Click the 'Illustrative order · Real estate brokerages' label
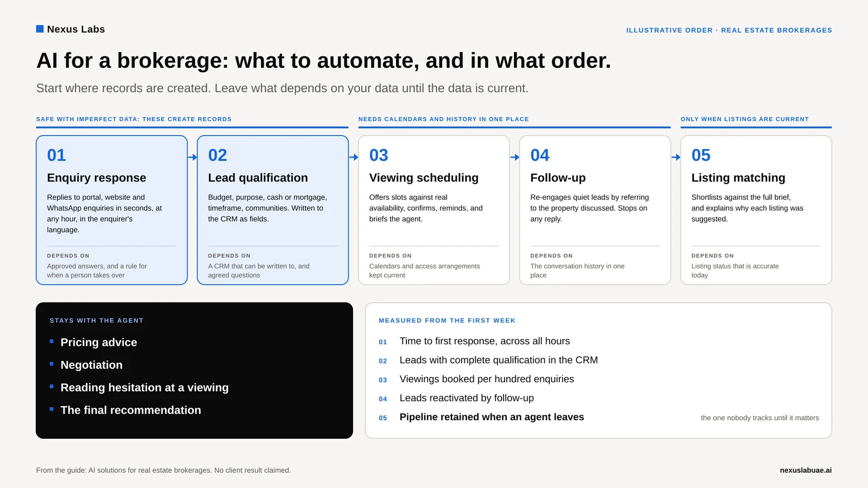This screenshot has width=868, height=488. [729, 30]
